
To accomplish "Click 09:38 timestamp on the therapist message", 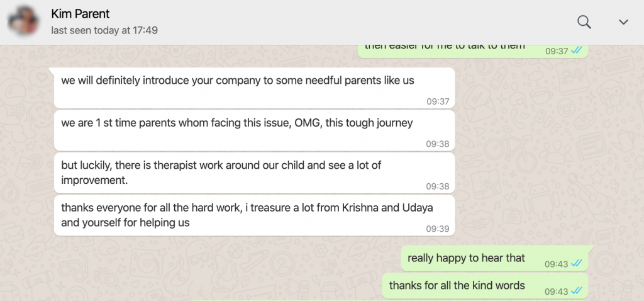I will (x=437, y=186).
